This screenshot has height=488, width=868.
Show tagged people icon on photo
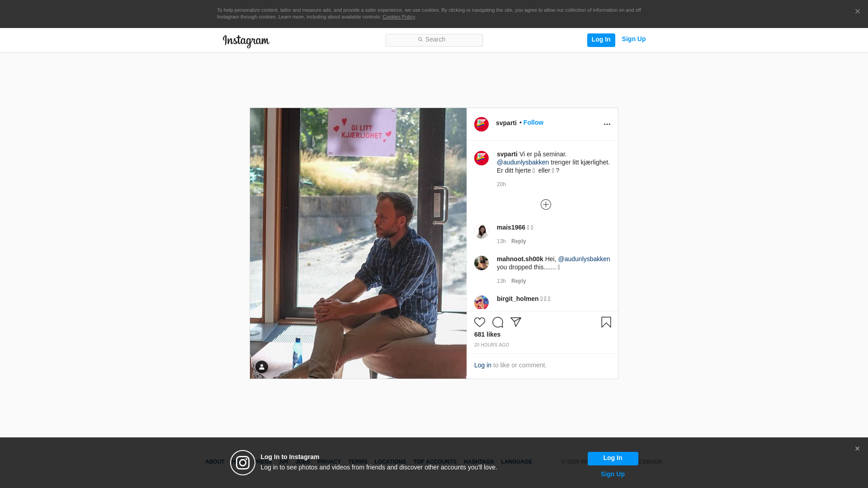262,367
